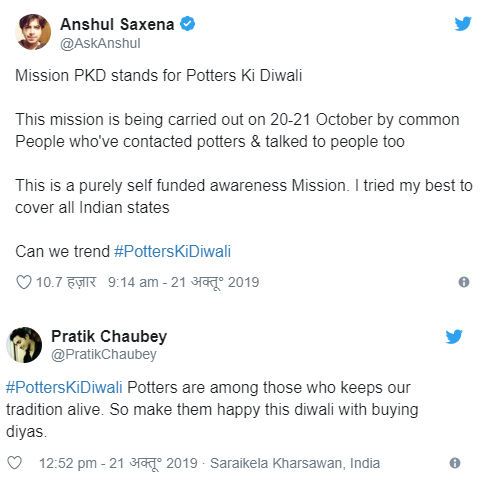Screen dimensions: 499x499
Task: Click Twitter bird icon on Pratik's tweet
Action: click(x=454, y=336)
